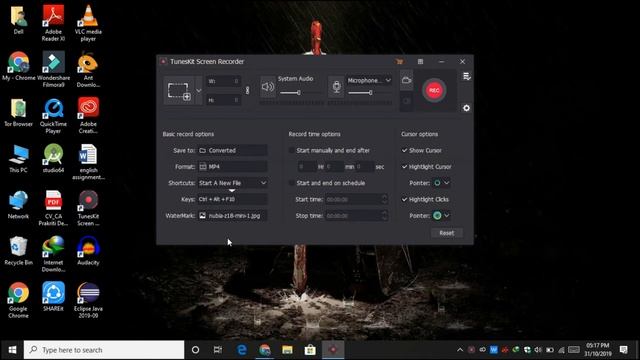Image resolution: width=640 pixels, height=360 pixels.
Task: Select the Internet Download Manager desktop icon
Action: pyautogui.click(x=53, y=254)
